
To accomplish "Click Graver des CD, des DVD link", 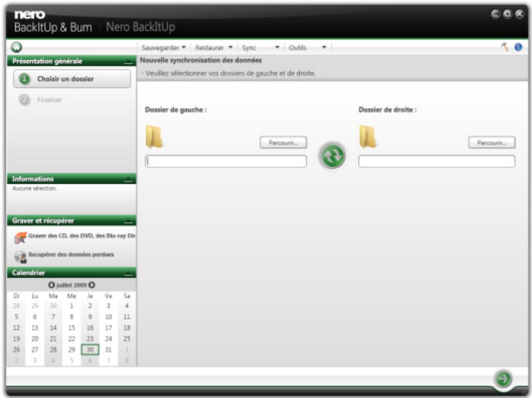I will (x=82, y=236).
